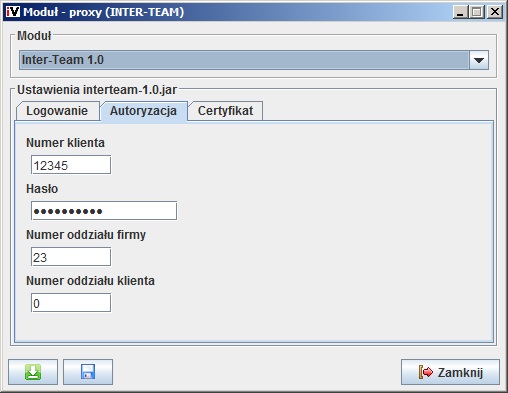Click the green download arrow button
Image resolution: width=508 pixels, height=393 pixels.
(33, 372)
